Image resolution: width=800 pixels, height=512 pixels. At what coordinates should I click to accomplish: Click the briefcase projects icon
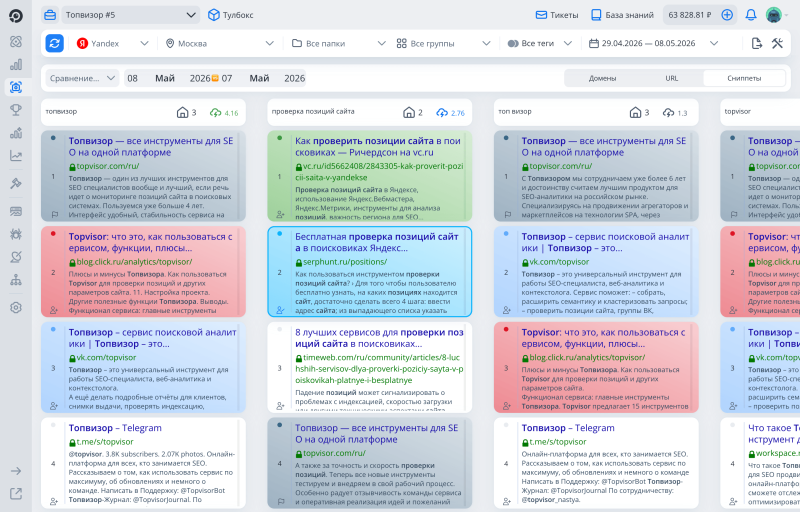(50, 15)
